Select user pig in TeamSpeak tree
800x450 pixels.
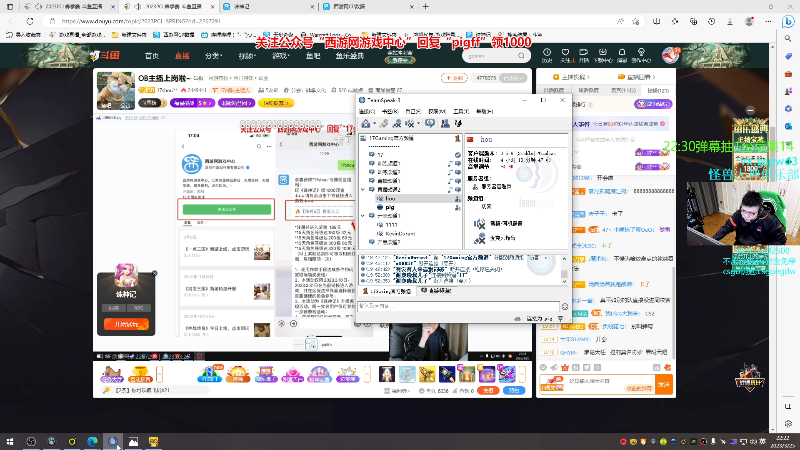coord(389,207)
